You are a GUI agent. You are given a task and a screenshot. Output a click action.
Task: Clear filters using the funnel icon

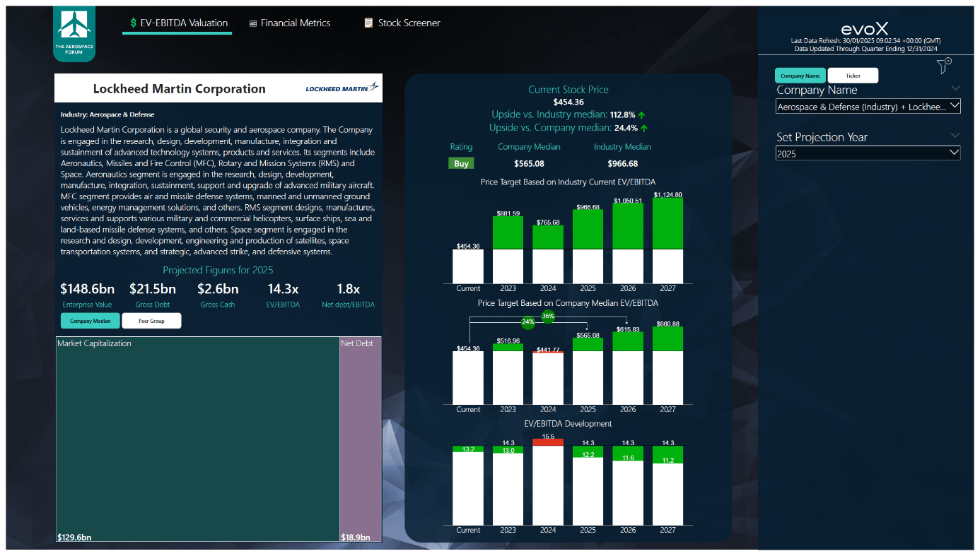pyautogui.click(x=943, y=65)
